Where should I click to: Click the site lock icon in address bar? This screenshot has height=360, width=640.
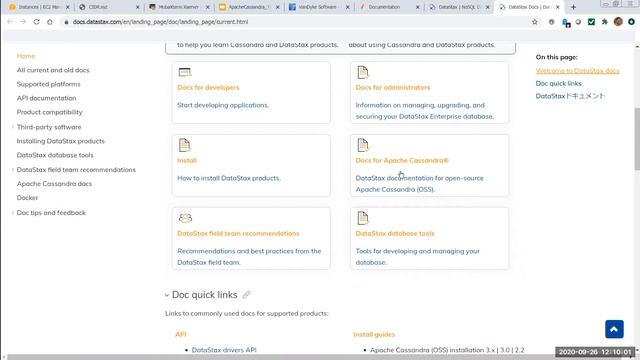click(x=66, y=22)
